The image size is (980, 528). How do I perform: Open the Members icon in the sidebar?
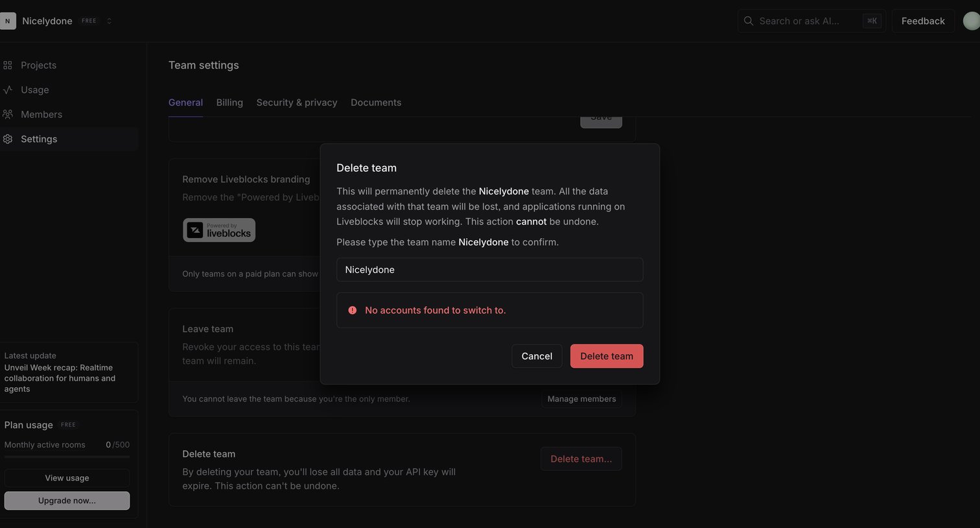coord(8,114)
